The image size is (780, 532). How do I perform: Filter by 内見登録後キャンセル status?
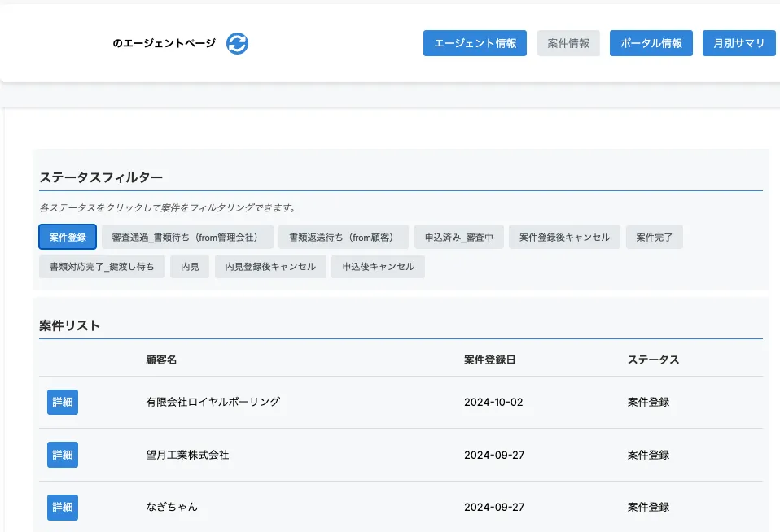click(x=270, y=267)
